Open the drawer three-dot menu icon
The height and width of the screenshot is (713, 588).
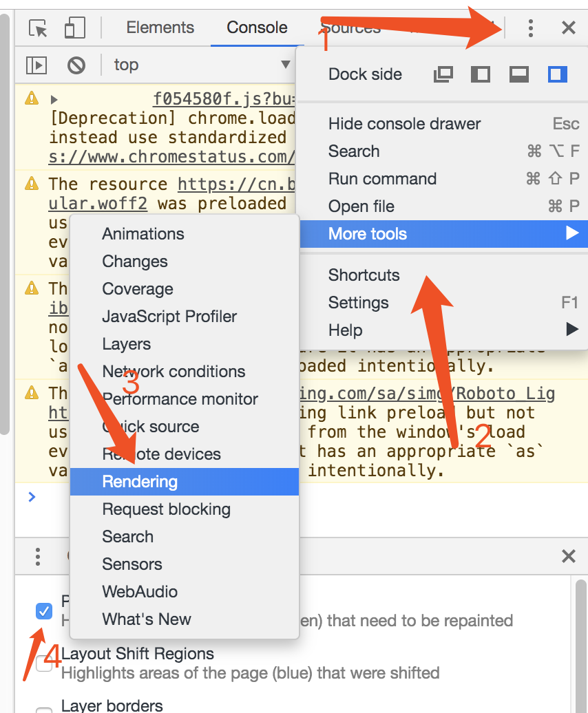tap(38, 557)
